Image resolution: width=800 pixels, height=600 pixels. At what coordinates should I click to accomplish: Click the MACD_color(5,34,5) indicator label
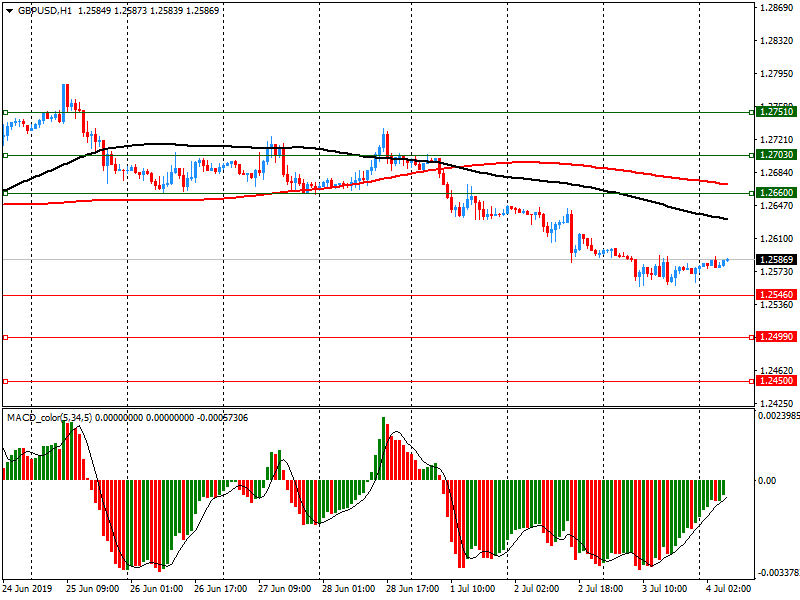(49, 418)
